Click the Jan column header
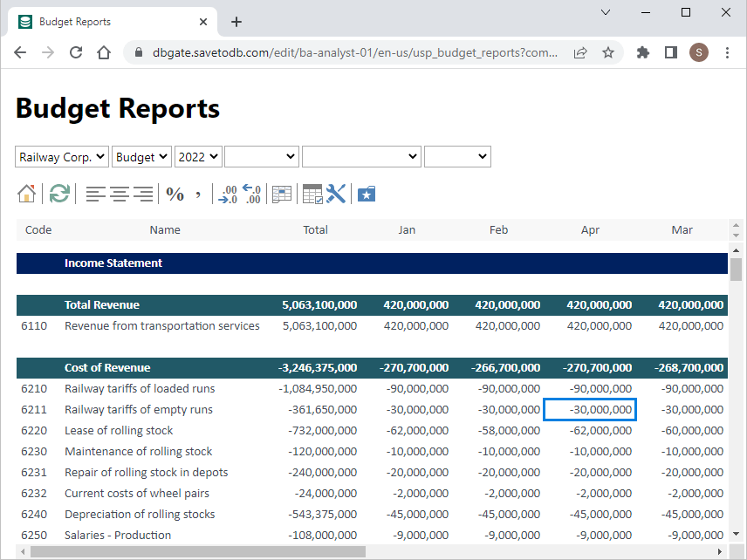 pos(407,230)
